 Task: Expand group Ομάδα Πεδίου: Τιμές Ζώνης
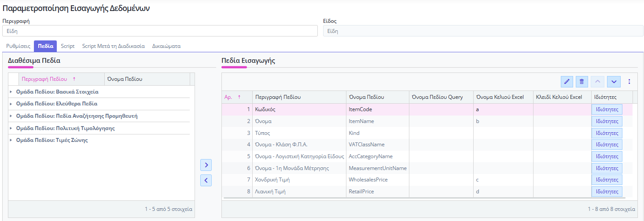coord(11,141)
